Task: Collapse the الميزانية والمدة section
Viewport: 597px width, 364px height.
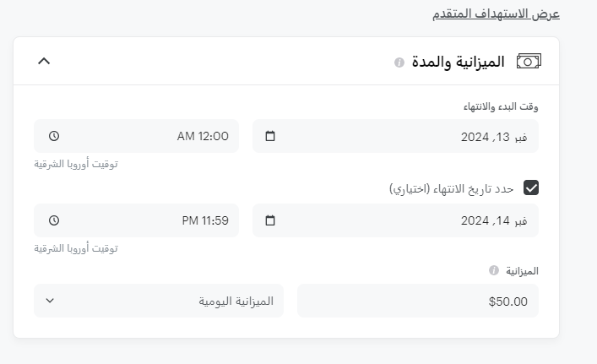Action: tap(45, 61)
